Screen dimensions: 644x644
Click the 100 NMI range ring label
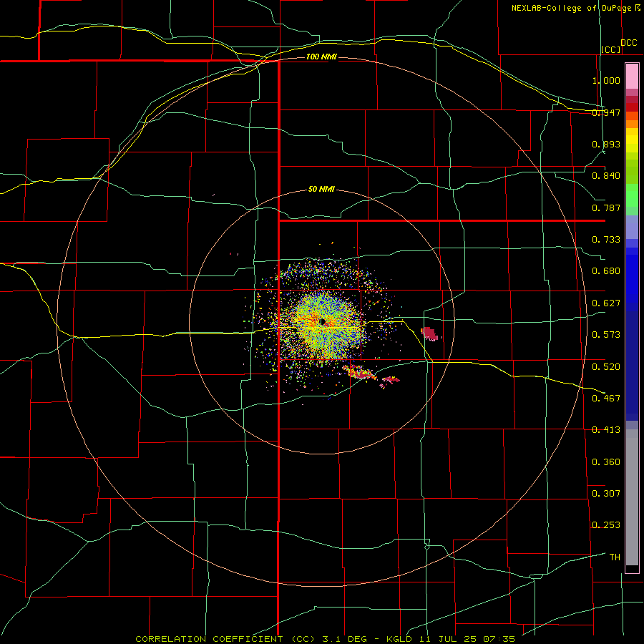click(321, 57)
